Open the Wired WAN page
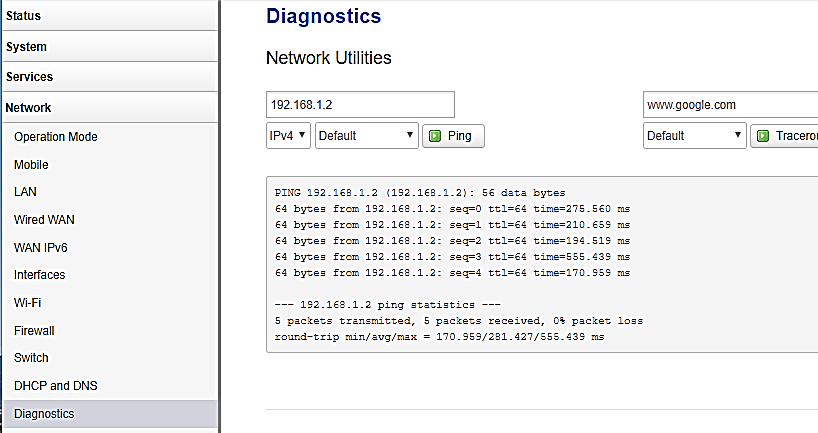The width and height of the screenshot is (818, 433). (x=44, y=220)
